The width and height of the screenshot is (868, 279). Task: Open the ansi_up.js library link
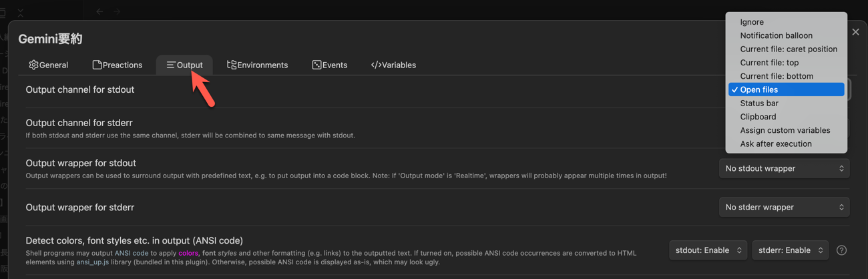[93, 262]
